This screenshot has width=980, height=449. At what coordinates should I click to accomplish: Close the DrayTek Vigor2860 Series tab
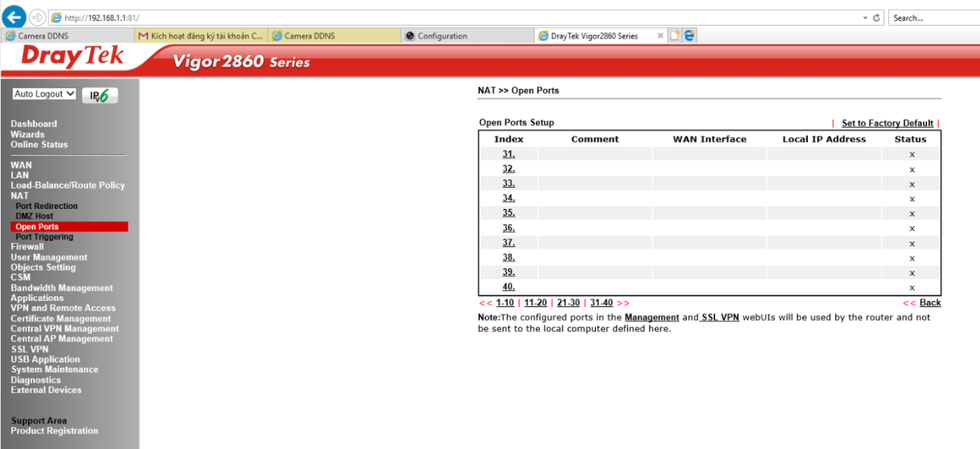[x=661, y=36]
